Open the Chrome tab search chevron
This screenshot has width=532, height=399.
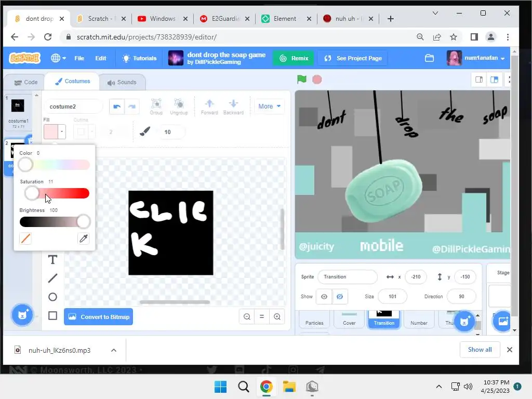click(435, 13)
